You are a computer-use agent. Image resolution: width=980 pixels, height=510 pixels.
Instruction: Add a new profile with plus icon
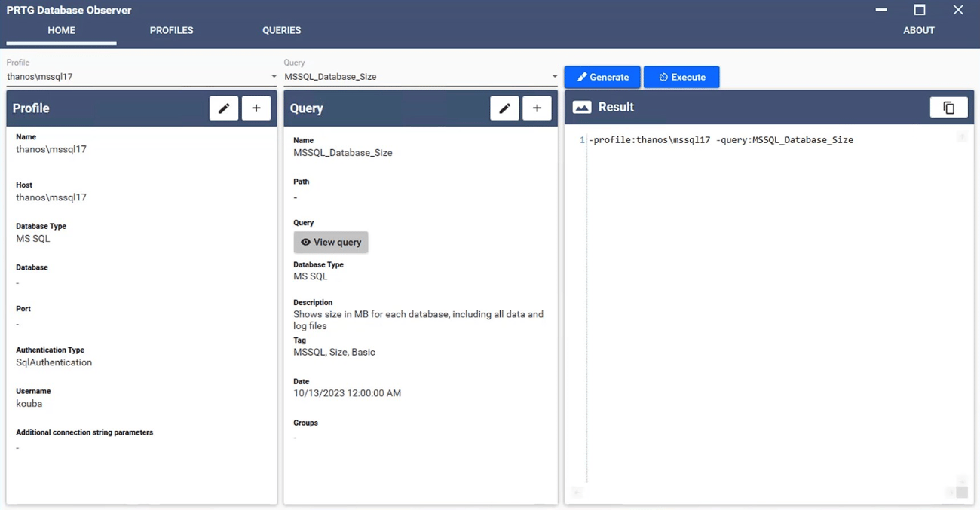[x=256, y=108]
